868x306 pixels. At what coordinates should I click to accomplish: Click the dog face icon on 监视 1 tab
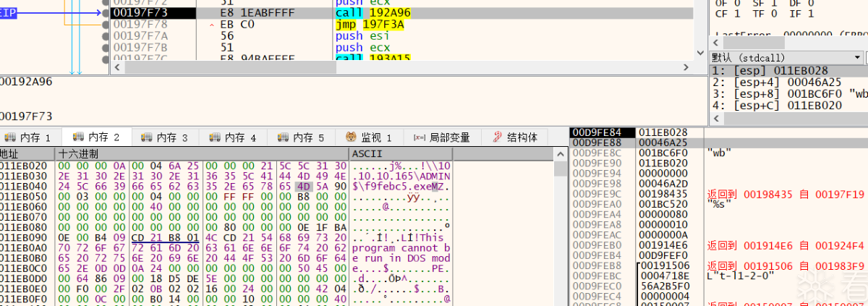pos(351,137)
